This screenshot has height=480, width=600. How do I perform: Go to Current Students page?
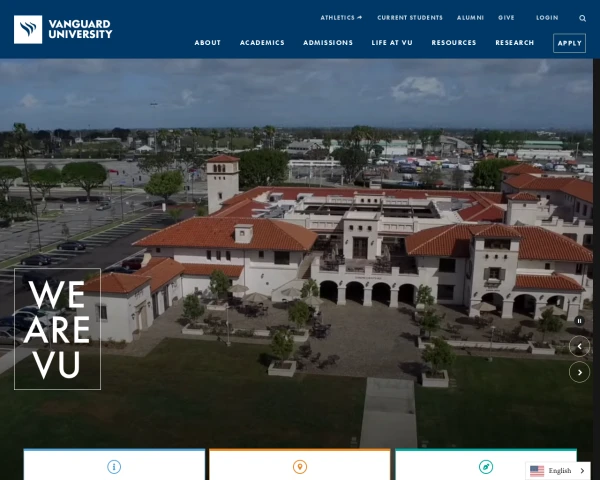410,18
